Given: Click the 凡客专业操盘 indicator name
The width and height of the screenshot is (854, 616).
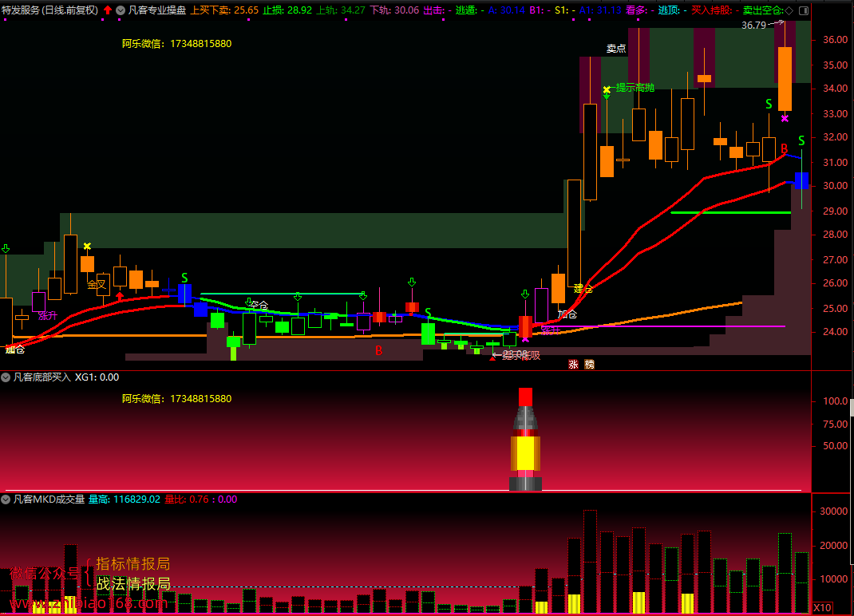Looking at the screenshot, I should pyautogui.click(x=157, y=10).
